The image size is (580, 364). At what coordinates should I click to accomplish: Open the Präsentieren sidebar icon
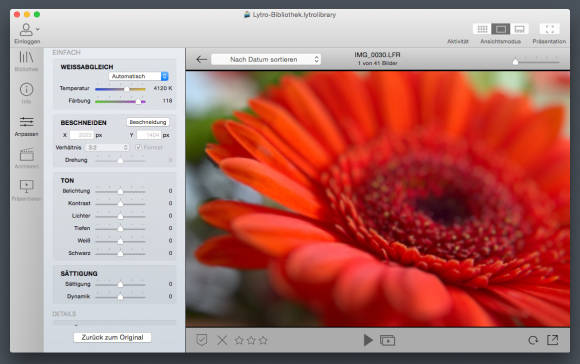point(26,186)
